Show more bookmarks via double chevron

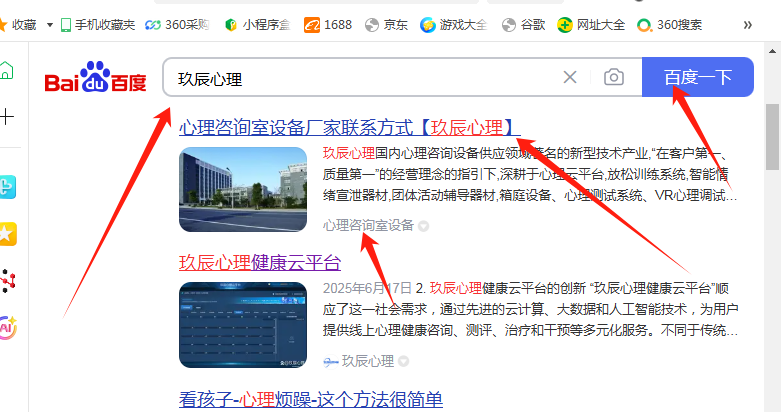point(748,25)
